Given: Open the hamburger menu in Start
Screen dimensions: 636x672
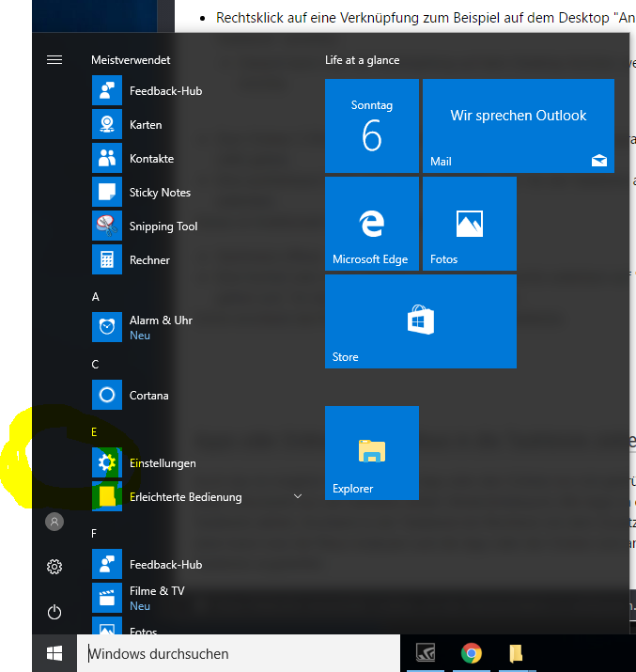Looking at the screenshot, I should click(x=54, y=59).
